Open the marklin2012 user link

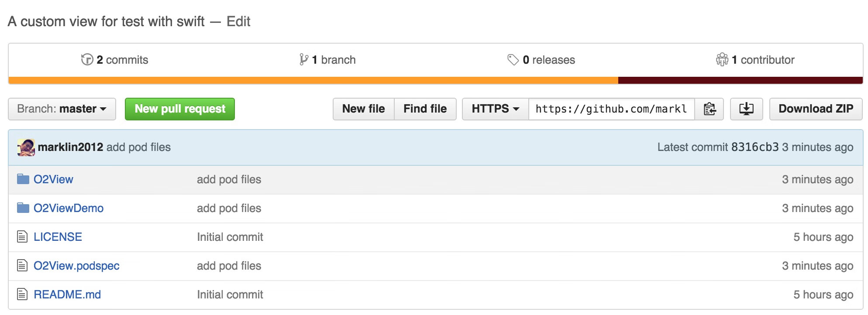pos(70,147)
